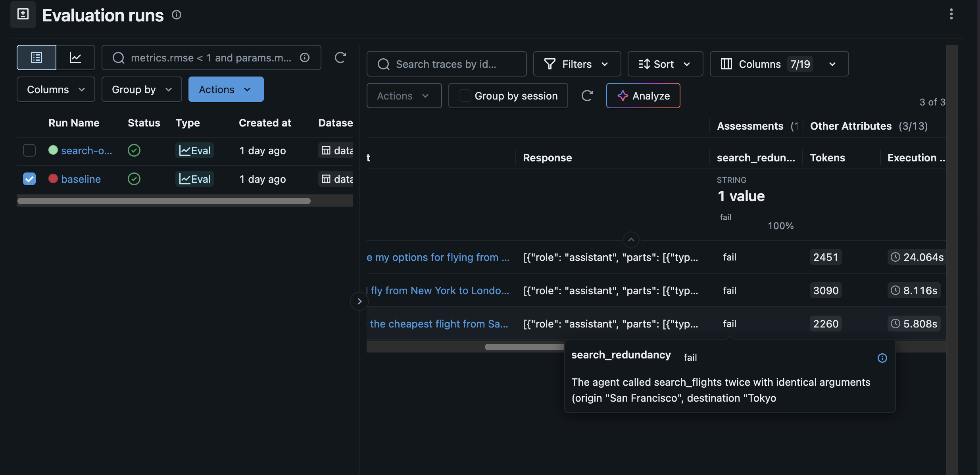
Task: Click the Created at column header
Action: (x=265, y=123)
